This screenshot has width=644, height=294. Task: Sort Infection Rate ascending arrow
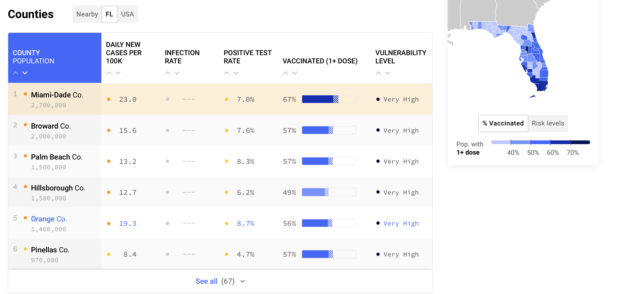pos(168,73)
